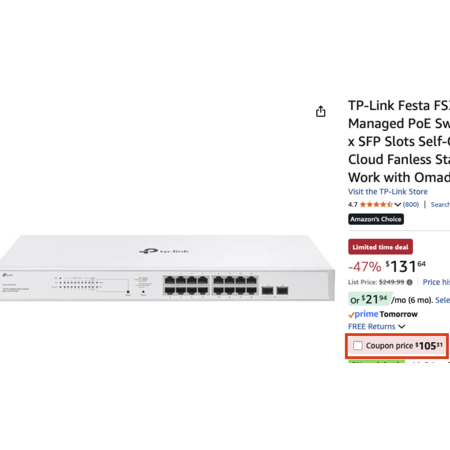Open the Price history link

pyautogui.click(x=436, y=282)
